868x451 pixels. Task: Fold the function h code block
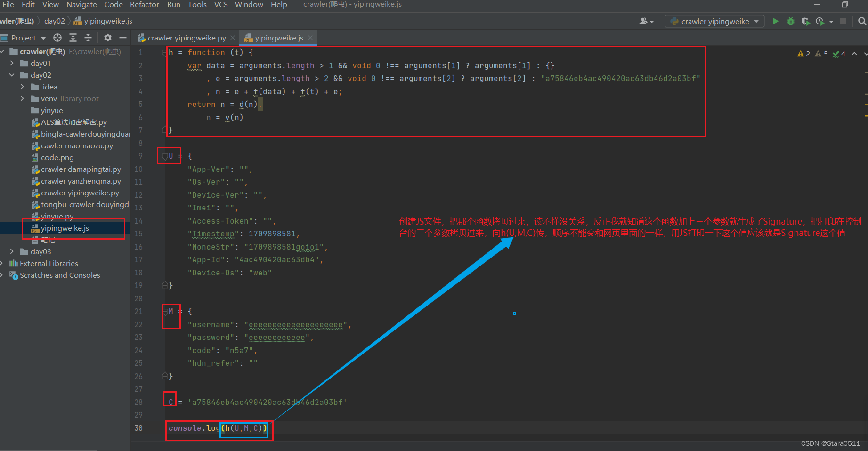(164, 53)
